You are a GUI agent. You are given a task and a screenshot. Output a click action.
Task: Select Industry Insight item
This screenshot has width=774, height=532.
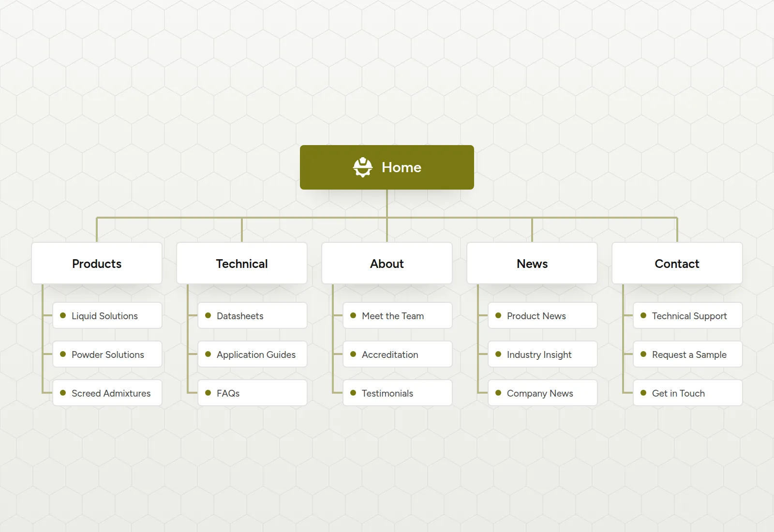pos(543,354)
